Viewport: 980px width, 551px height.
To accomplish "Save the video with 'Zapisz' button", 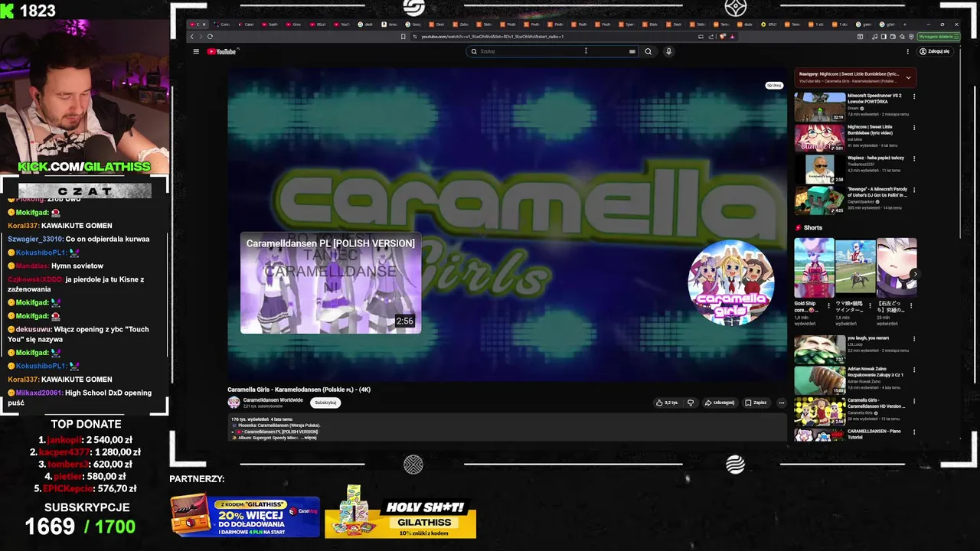I will pos(756,403).
